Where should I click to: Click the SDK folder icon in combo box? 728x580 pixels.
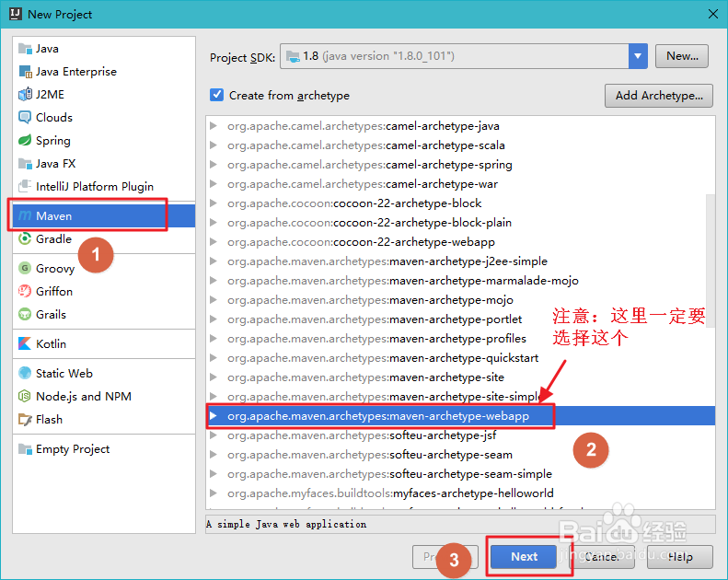pos(293,57)
